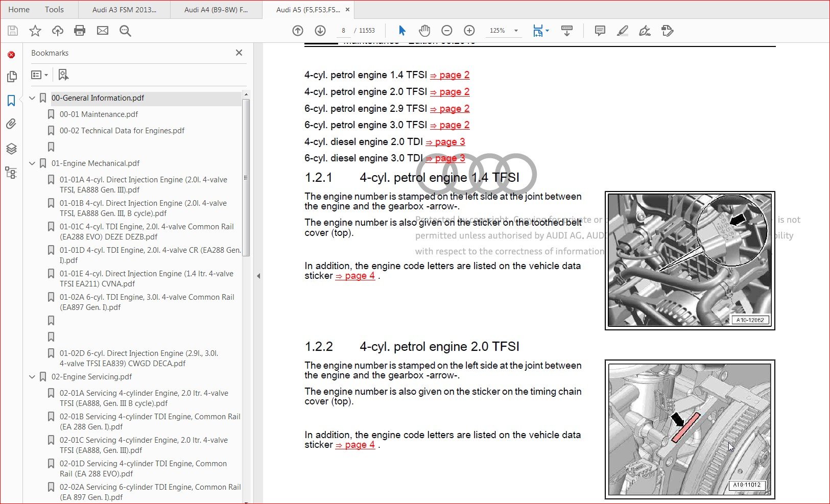The height and width of the screenshot is (504, 830).
Task: Switch to Audi A4 (B9-8W) tab
Action: (216, 10)
